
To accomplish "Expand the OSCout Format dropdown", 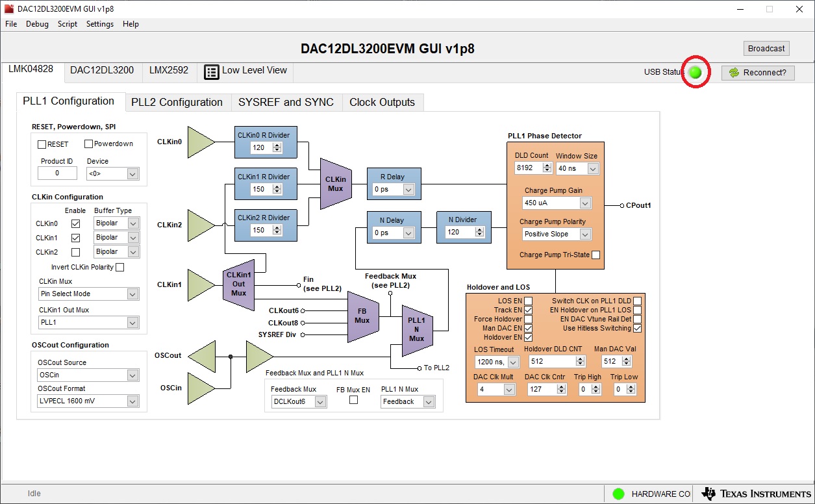I will [x=88, y=401].
